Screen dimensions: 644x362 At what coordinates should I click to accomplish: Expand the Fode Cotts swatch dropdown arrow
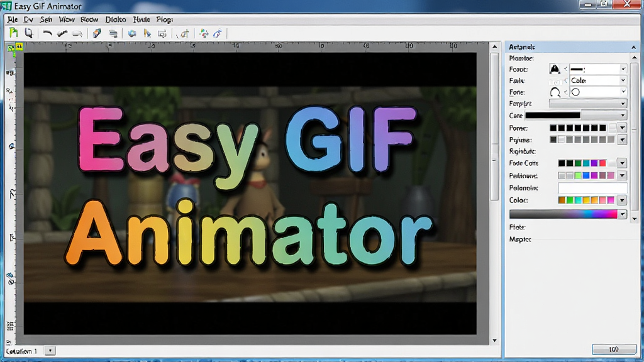coord(623,163)
